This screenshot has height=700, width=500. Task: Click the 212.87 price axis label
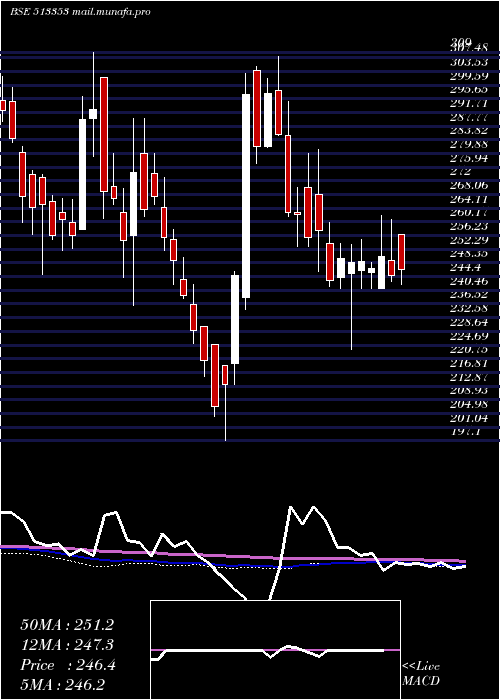coord(469,378)
